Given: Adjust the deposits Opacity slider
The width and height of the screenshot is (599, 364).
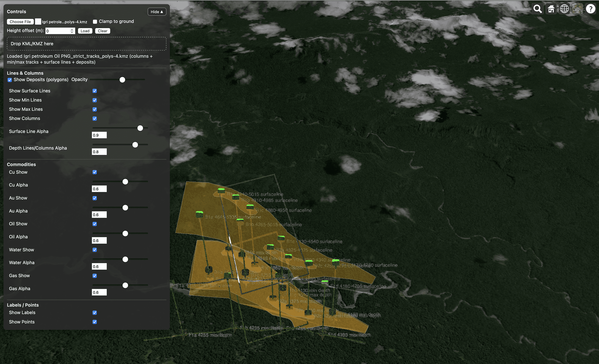Looking at the screenshot, I should click(x=122, y=80).
